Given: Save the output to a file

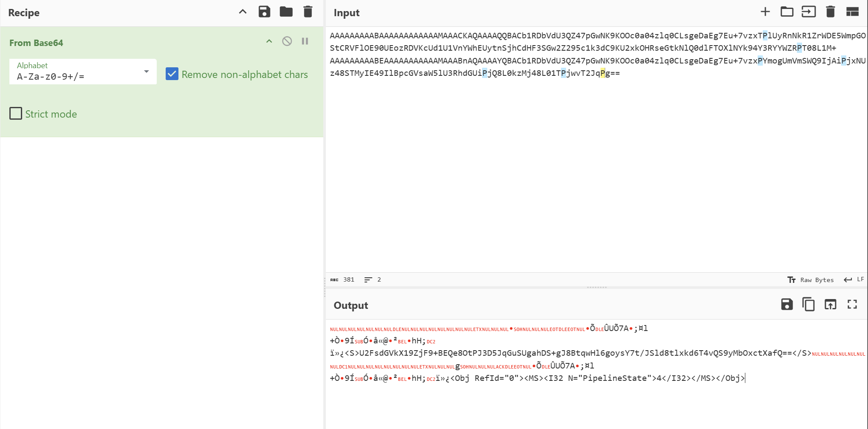Looking at the screenshot, I should [x=787, y=304].
